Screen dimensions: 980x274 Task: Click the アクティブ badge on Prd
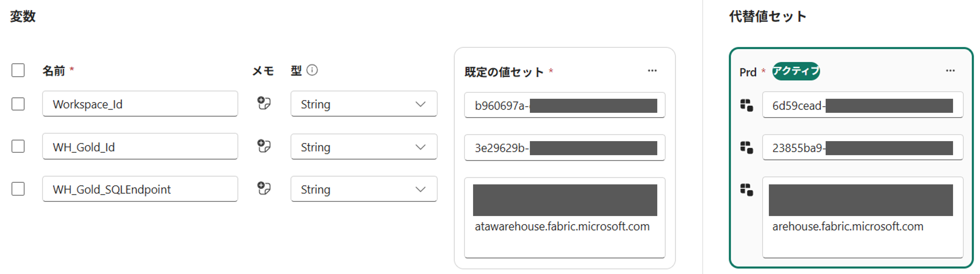[796, 71]
